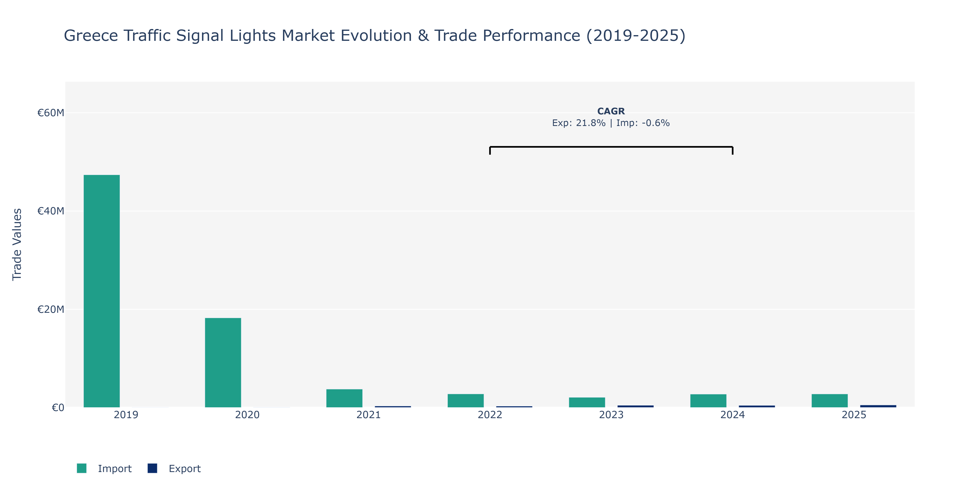Select the 2020 import bar
The width and height of the screenshot is (980, 490).
tap(223, 363)
